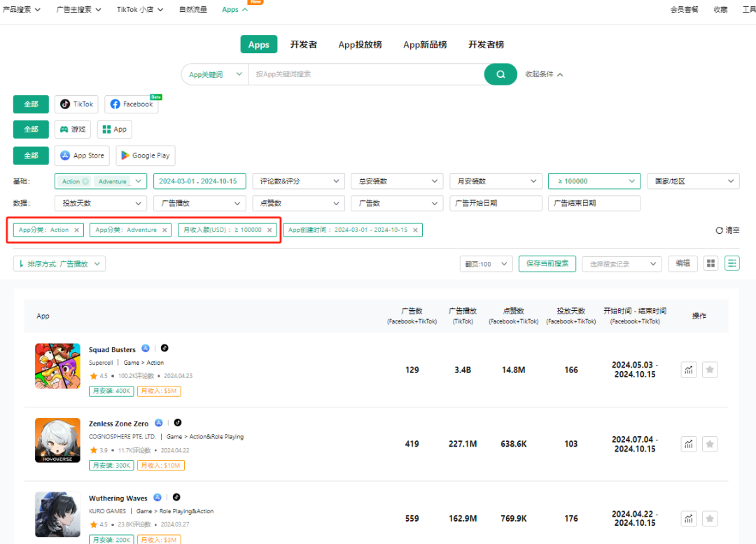Click the 编辑 button
Screen dimensions: 756x544
[682, 263]
